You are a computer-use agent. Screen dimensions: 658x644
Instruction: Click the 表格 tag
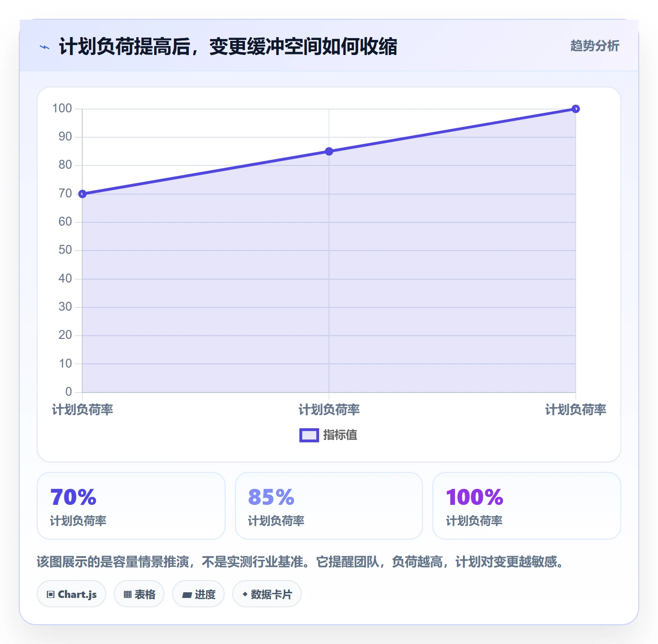click(139, 594)
